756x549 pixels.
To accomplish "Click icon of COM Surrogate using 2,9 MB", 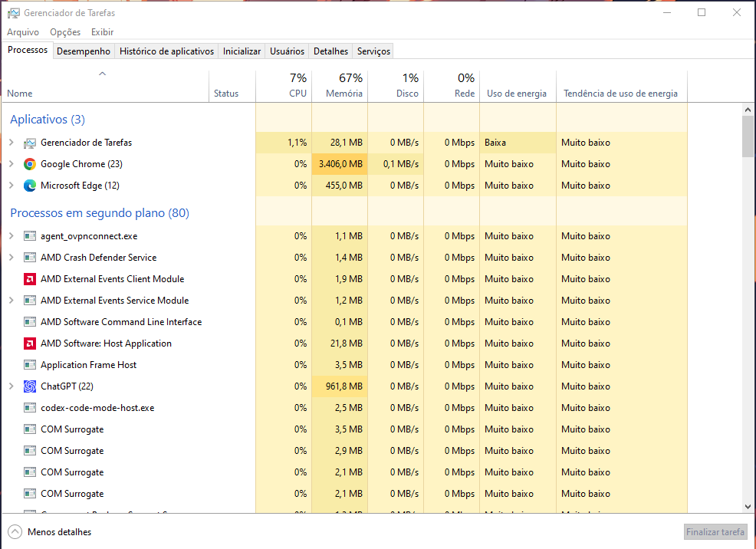I will click(x=30, y=451).
